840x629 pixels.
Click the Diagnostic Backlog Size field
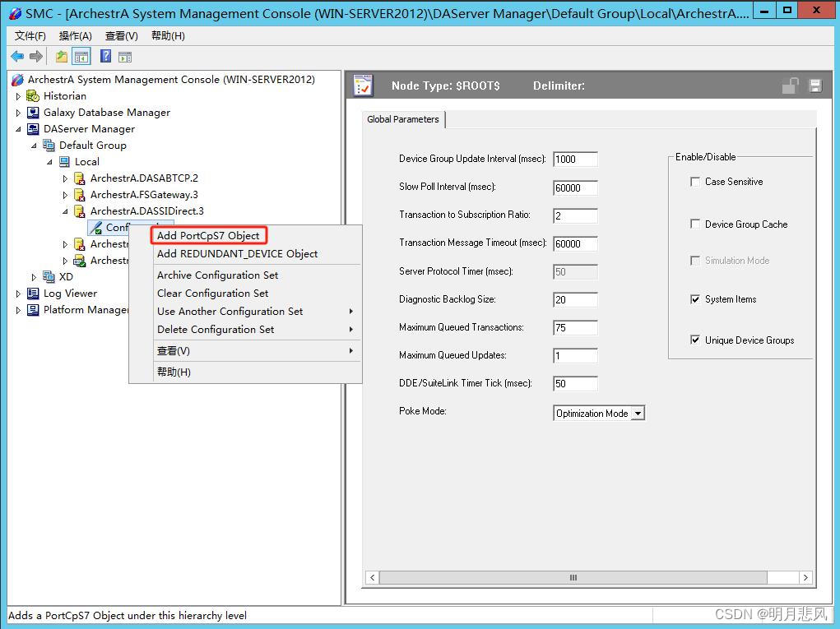575,300
